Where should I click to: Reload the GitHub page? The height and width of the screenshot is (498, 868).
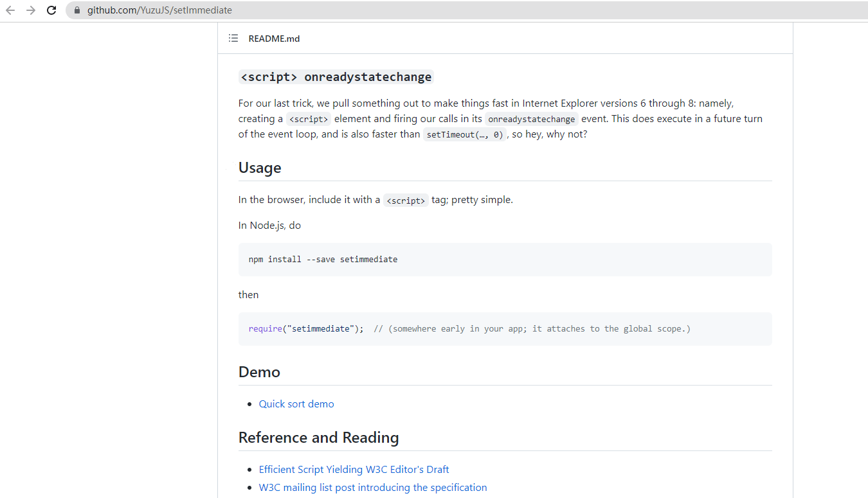[51, 10]
